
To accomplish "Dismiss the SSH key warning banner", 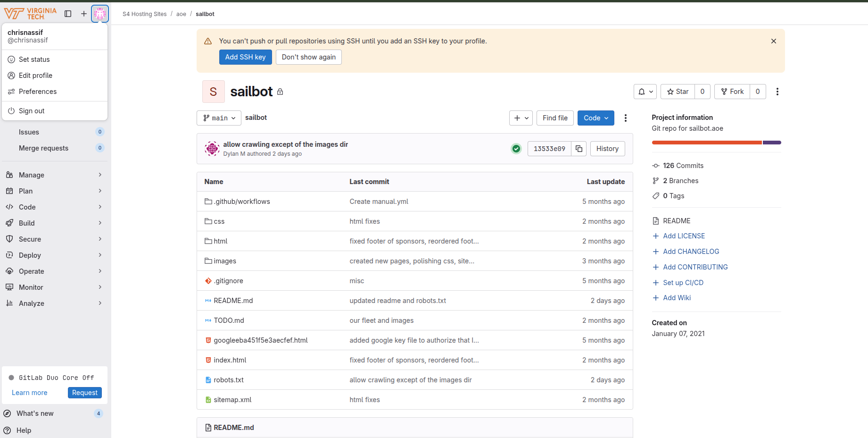I will (x=773, y=41).
